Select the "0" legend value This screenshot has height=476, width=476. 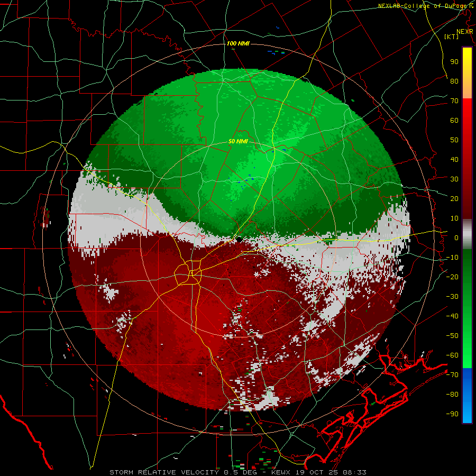pos(456,238)
